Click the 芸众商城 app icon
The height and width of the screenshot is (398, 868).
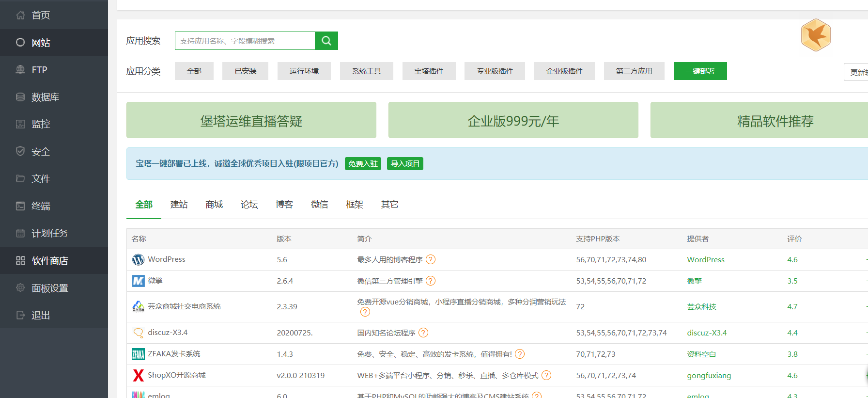click(x=138, y=306)
